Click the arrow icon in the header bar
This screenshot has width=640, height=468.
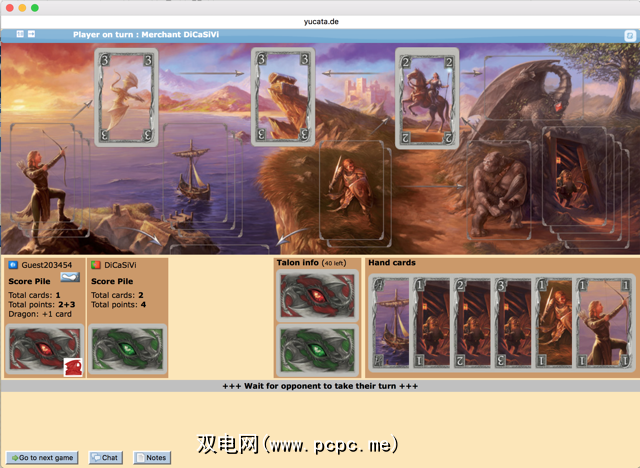click(x=31, y=34)
